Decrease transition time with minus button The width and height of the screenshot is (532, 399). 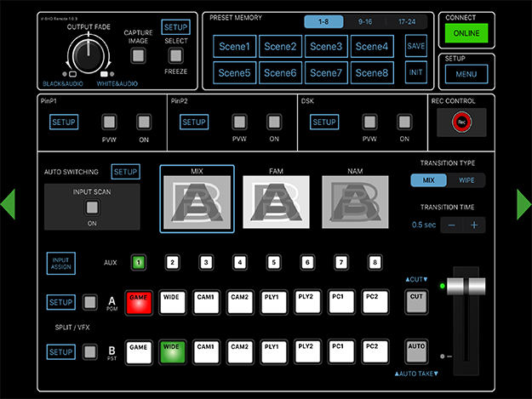click(x=452, y=225)
